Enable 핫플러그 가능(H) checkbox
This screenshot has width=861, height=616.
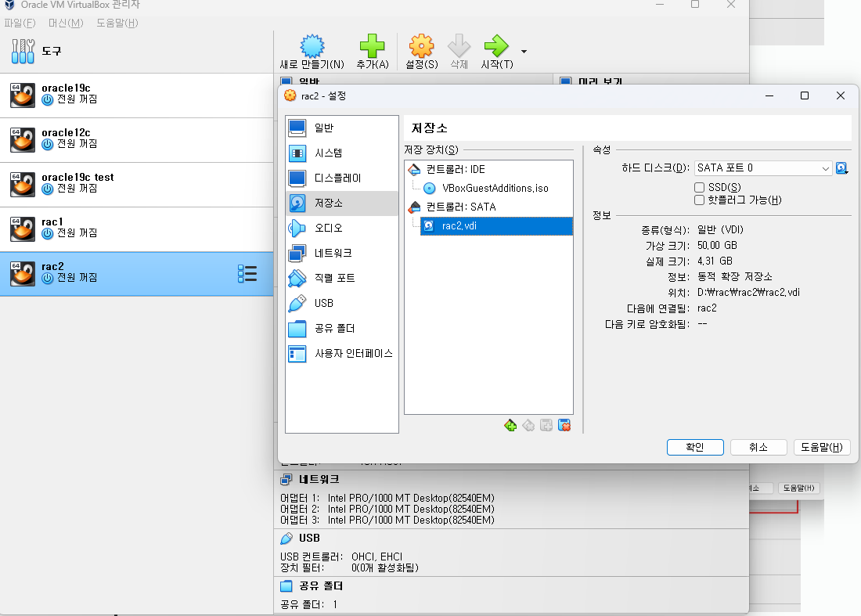(699, 200)
